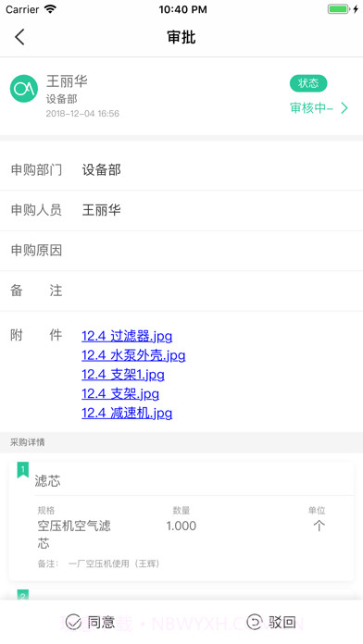The image size is (363, 644).
Task: Open the 审核中 status chevron
Action: (344, 108)
